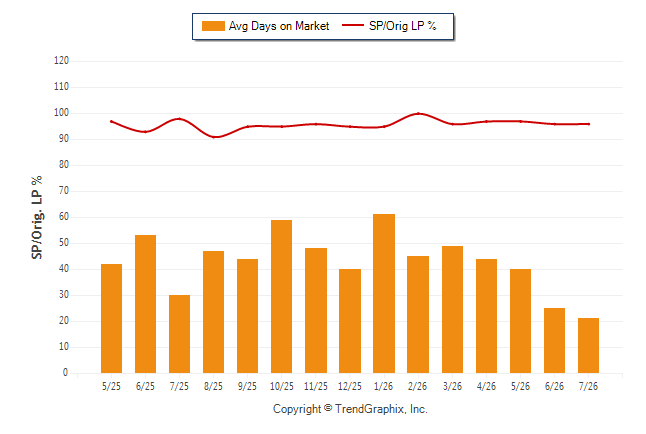Select the 6/26 orange bar
The image size is (646, 434).
tap(554, 340)
